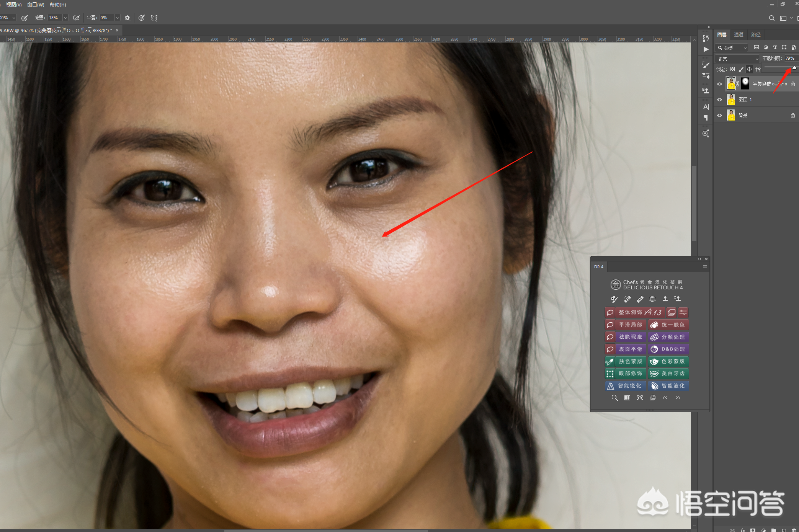Hide the 背景 layer eye
This screenshot has width=799, height=532.
pos(719,115)
